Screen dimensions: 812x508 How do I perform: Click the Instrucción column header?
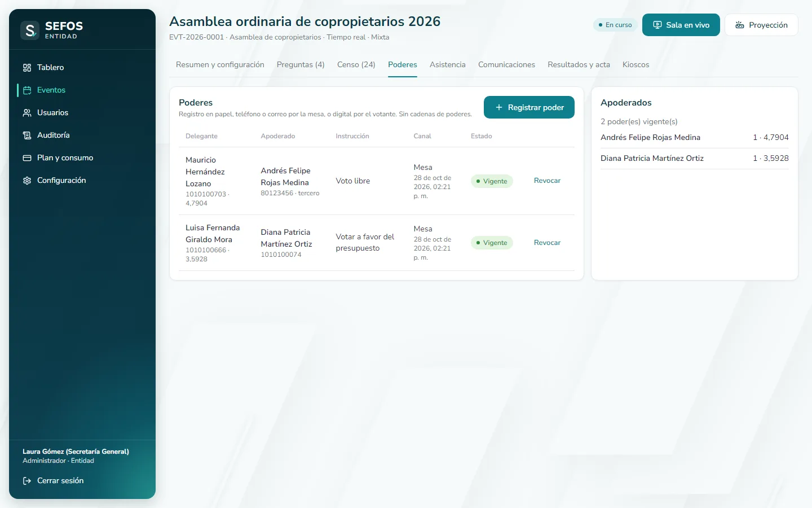pos(352,136)
